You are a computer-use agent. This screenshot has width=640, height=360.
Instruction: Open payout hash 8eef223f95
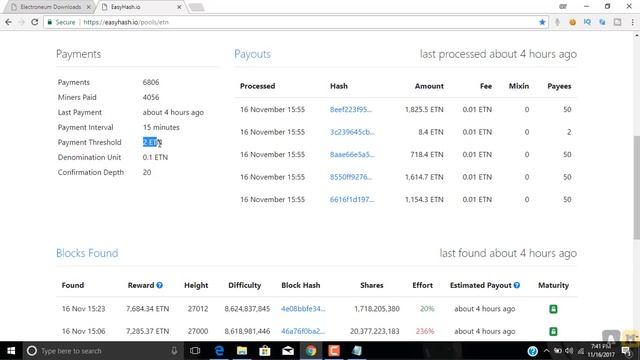pos(351,109)
